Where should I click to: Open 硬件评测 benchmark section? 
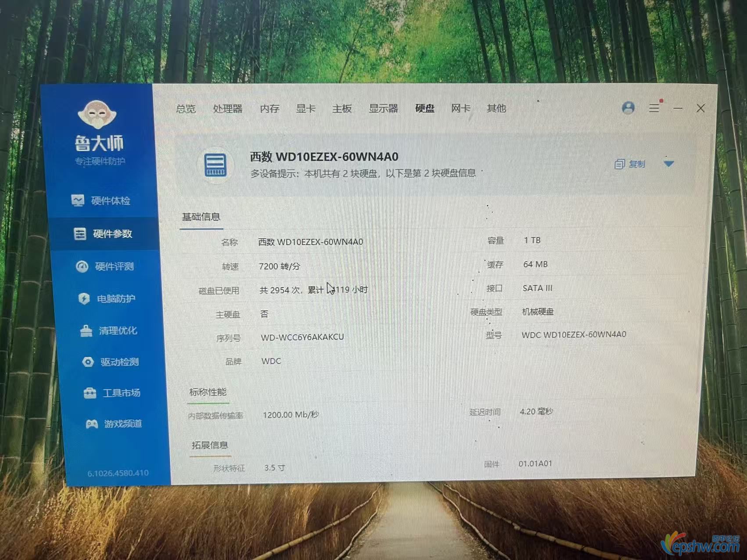(x=105, y=266)
